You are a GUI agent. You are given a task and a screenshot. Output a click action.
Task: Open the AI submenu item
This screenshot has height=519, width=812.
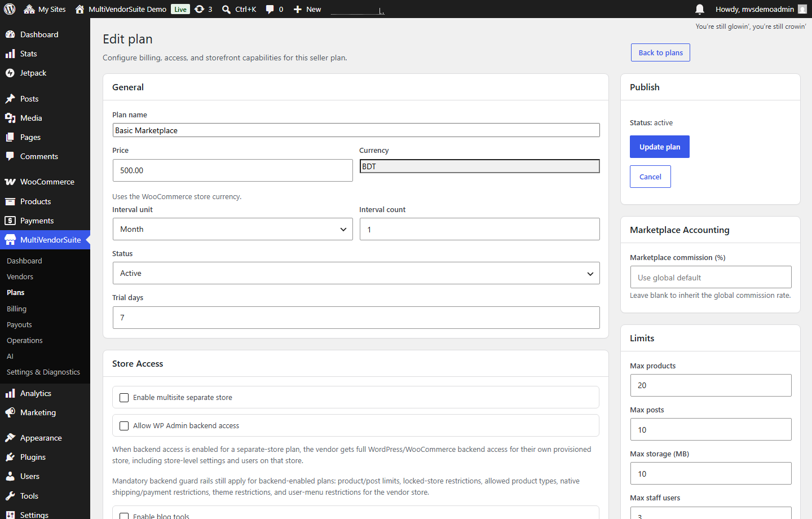pos(10,356)
